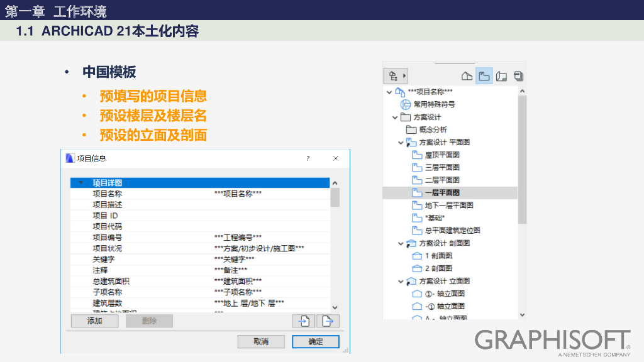Image resolution: width=644 pixels, height=362 pixels.
Task: Open the ①- 轴立面图 elevation icon
Action: (x=417, y=293)
